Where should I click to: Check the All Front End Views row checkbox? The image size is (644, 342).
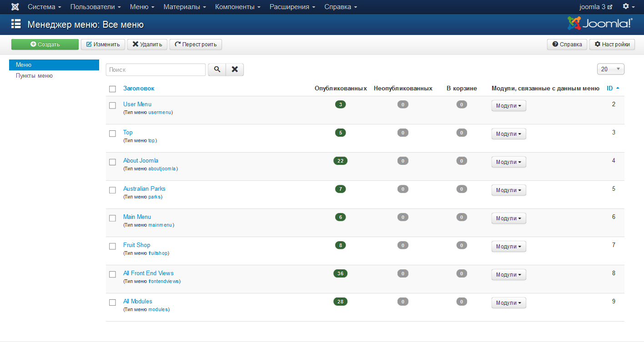point(112,274)
